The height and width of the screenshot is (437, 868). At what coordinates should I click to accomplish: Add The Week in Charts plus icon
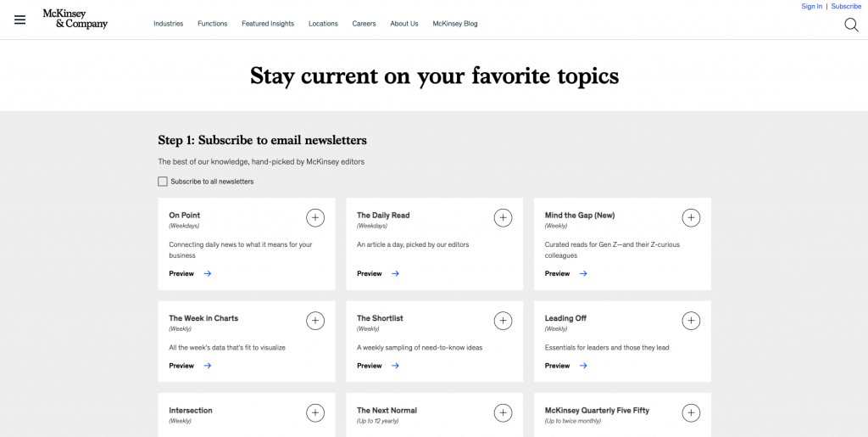tap(315, 321)
